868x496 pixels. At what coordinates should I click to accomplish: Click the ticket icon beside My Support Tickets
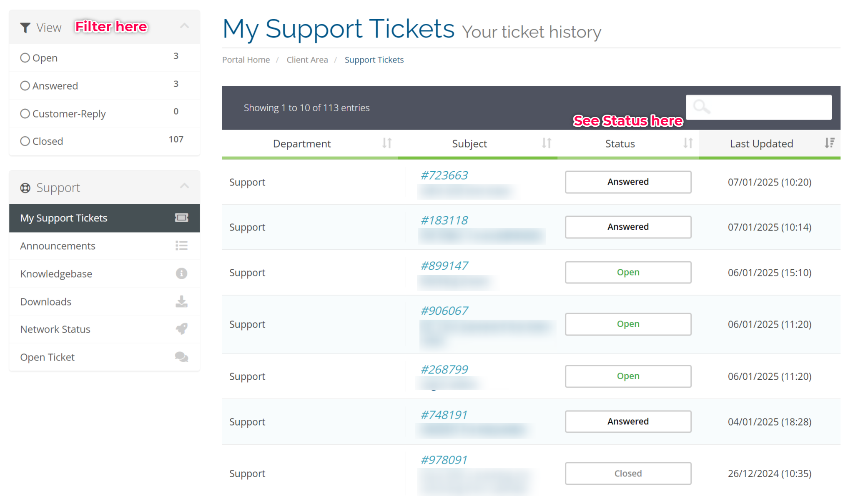(181, 218)
